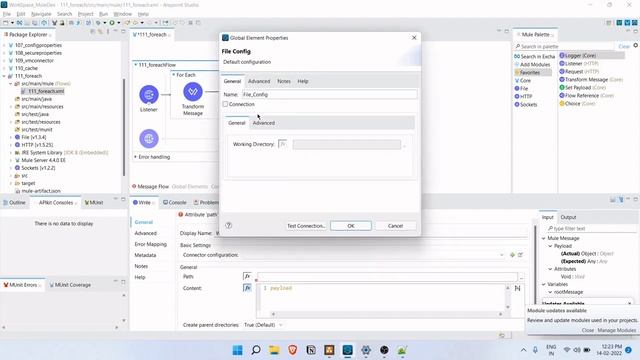Select 111_foreach.xml in Package Explorer
640x360 pixels.
click(x=43, y=91)
